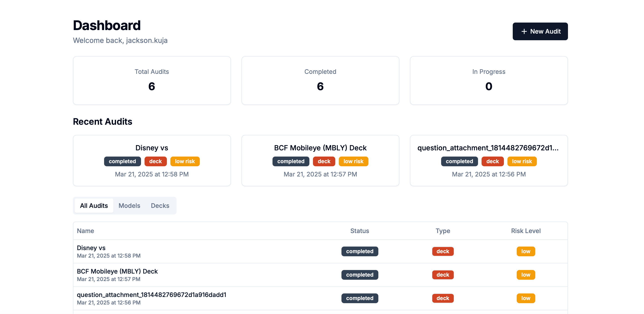Switch to the All Audits tab
The image size is (644, 314).
tap(94, 206)
